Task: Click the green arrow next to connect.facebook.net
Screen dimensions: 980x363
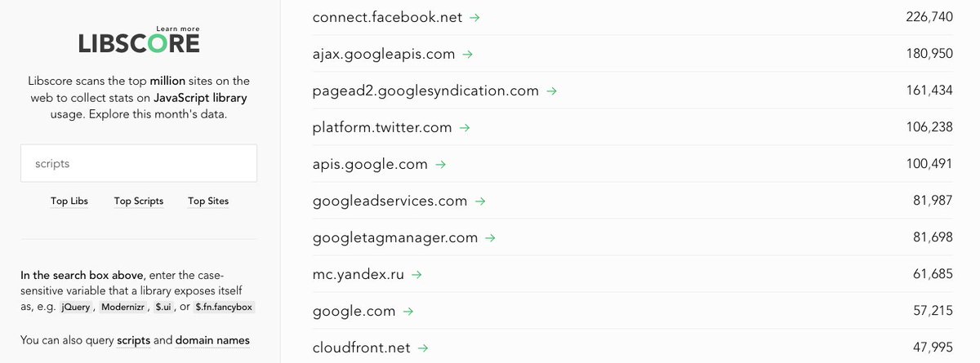Action: pos(475,17)
